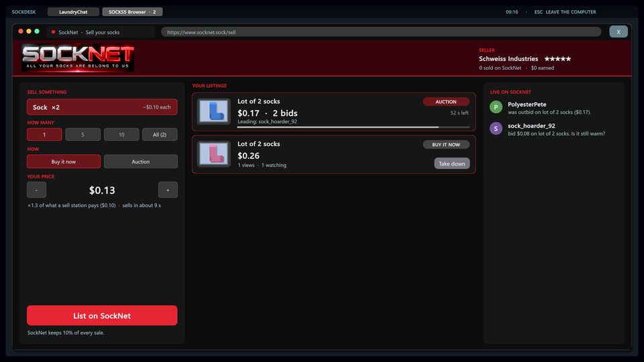Image resolution: width=644 pixels, height=362 pixels.
Task: Open the Sock ×2 item selector
Action: [x=102, y=107]
